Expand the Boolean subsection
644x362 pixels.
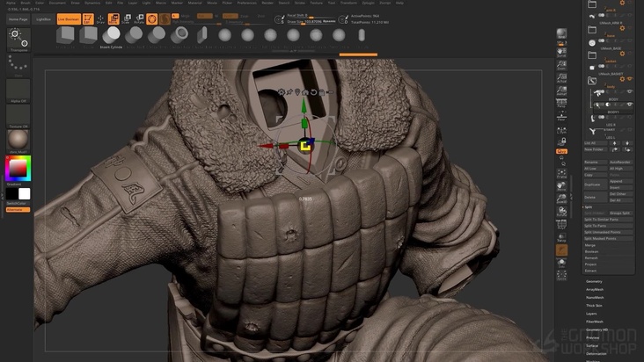(591, 251)
